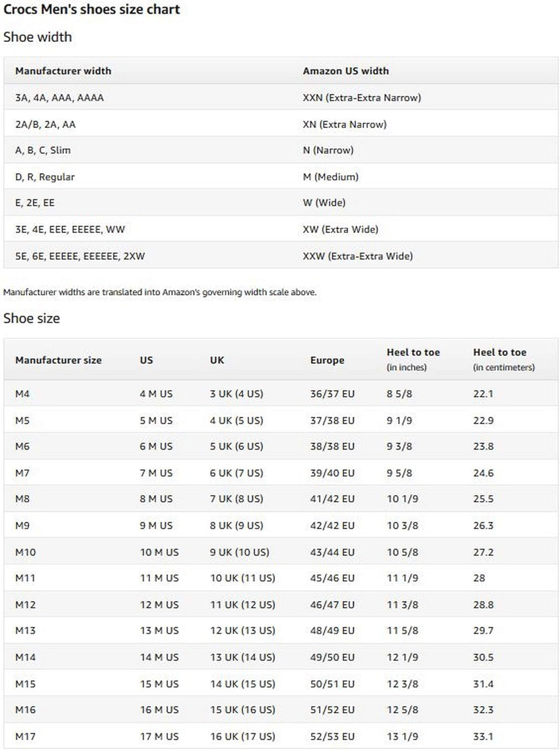Viewport: 560px width, 750px height.
Task: Select the D, R, Regular width cell
Action: [45, 177]
